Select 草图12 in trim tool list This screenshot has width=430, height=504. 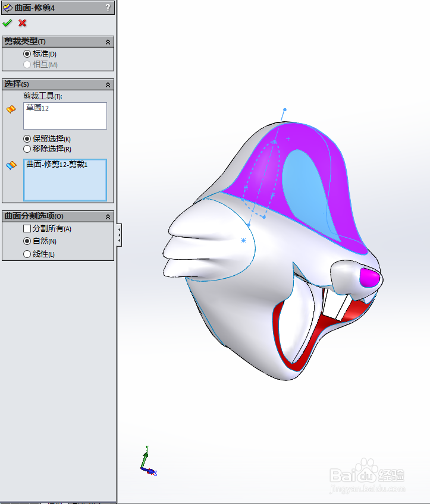(x=37, y=108)
